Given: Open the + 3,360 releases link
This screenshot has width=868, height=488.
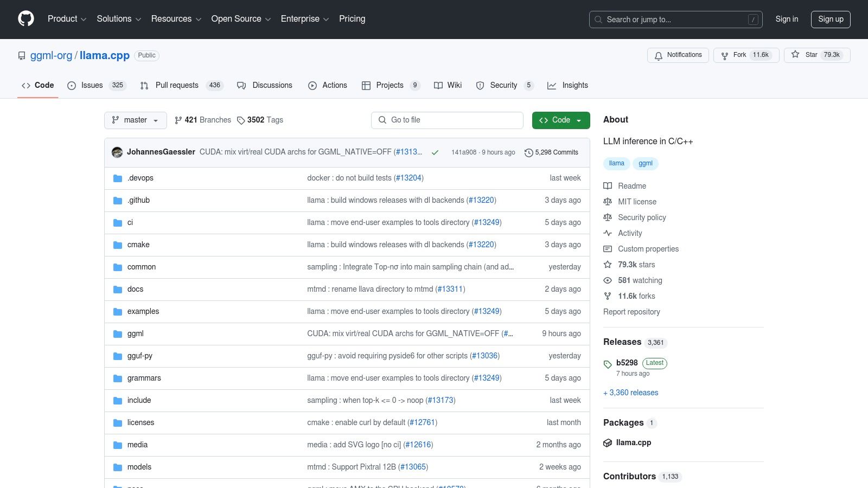Looking at the screenshot, I should (631, 393).
